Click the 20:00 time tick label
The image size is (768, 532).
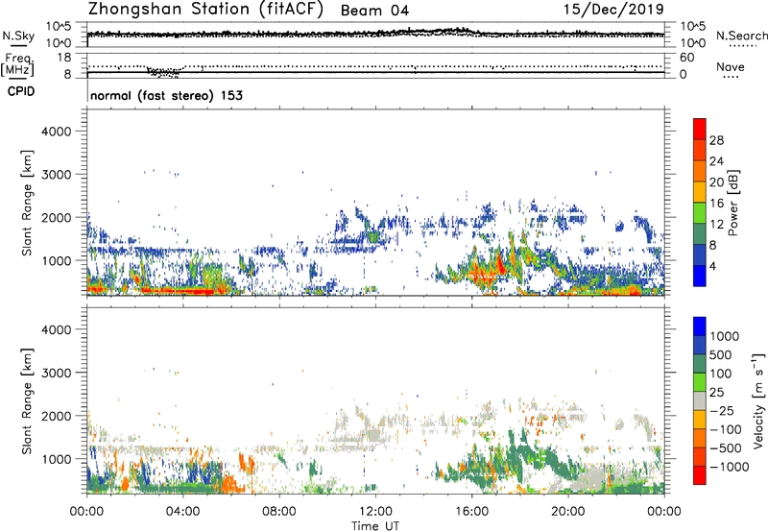click(x=568, y=512)
